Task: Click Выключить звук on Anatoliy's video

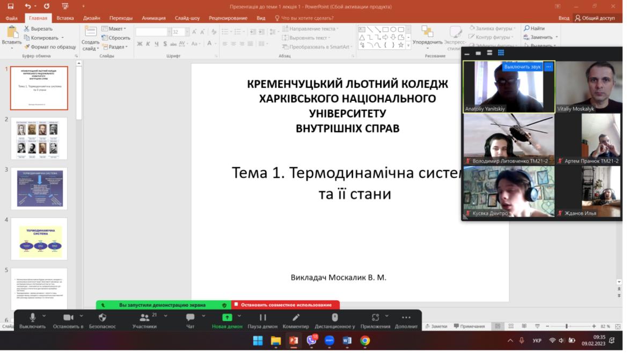Action: pyautogui.click(x=522, y=67)
